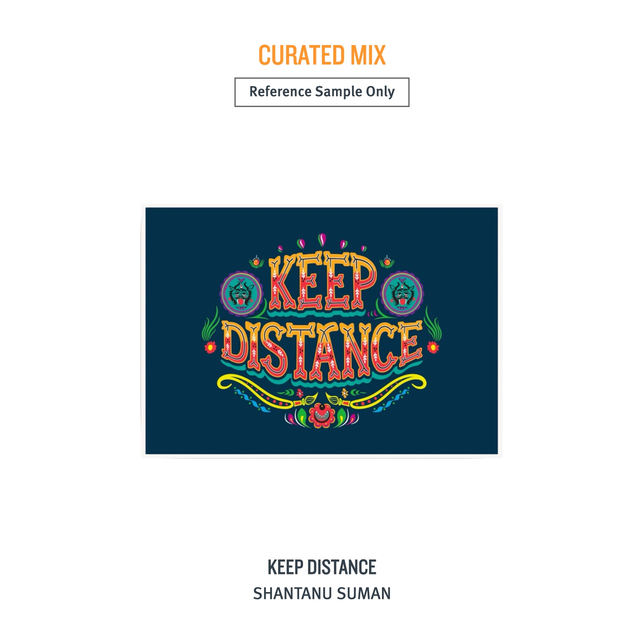Click the Reference Sample Only box
This screenshot has height=644, width=644.
pos(322,92)
